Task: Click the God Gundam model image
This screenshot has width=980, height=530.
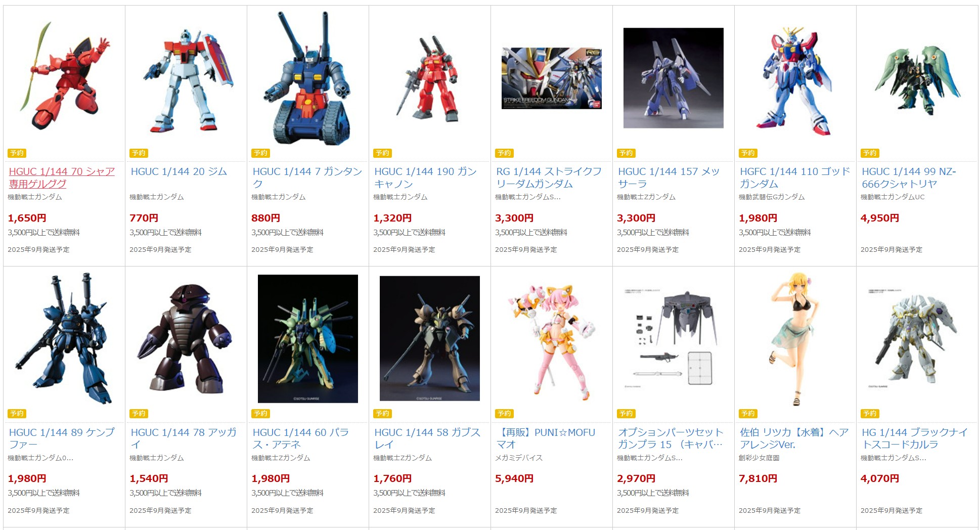Action: (x=795, y=81)
